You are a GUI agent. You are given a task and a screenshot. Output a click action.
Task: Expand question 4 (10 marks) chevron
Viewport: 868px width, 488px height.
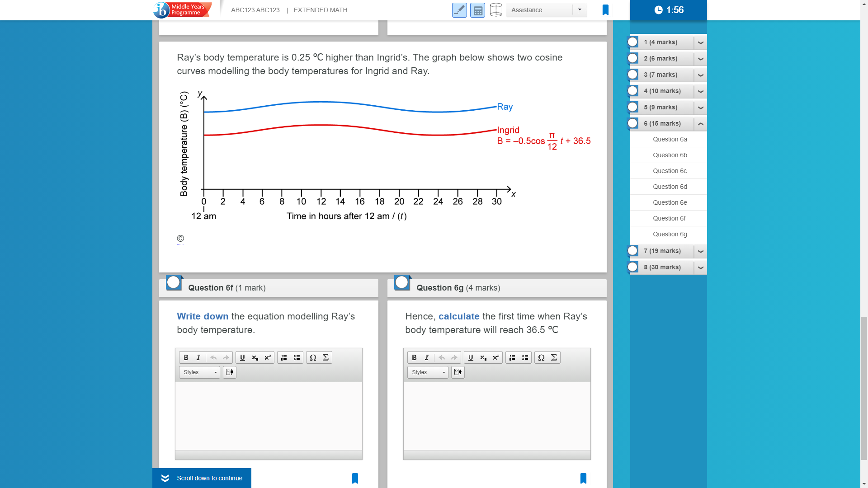[700, 91]
